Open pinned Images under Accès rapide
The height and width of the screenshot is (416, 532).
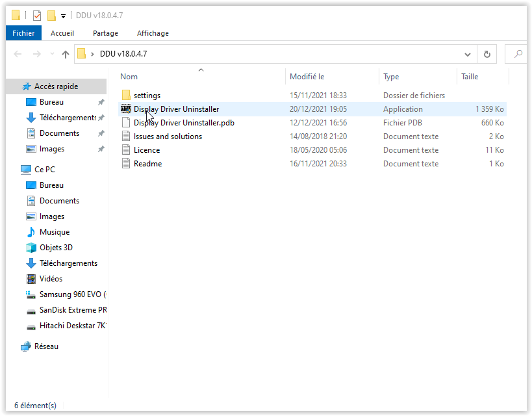coord(51,149)
